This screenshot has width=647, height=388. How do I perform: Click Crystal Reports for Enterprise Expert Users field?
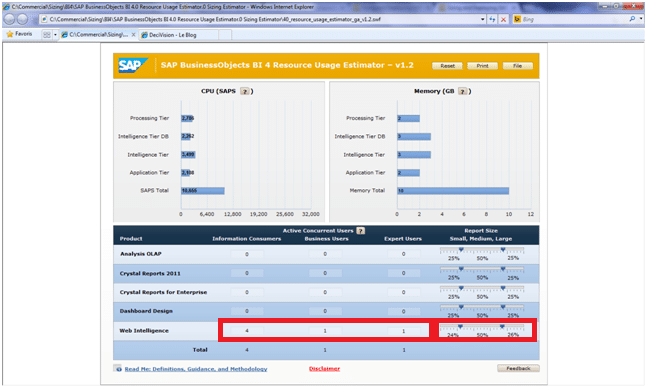(x=404, y=292)
